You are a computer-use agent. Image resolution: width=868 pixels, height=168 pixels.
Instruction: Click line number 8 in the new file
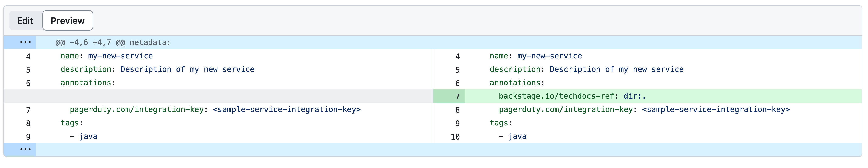coord(457,110)
